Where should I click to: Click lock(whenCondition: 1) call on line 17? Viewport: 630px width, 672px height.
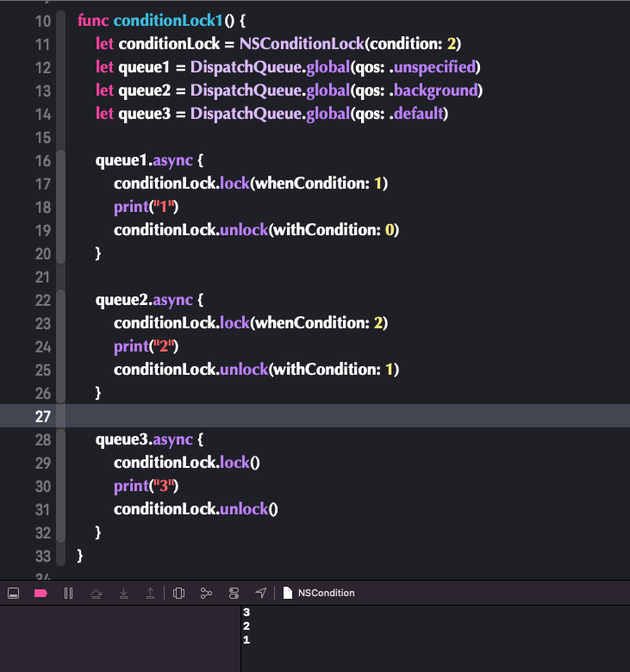[x=303, y=183]
